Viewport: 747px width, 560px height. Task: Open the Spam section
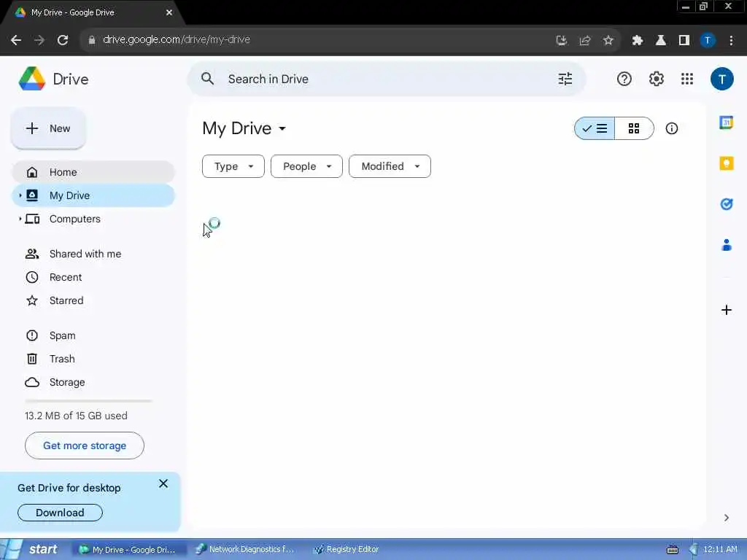tap(93, 335)
